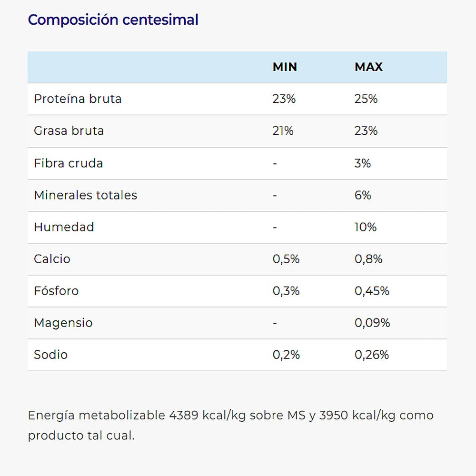Select the Minerales totales row label
The image size is (476, 476).
[x=85, y=195]
